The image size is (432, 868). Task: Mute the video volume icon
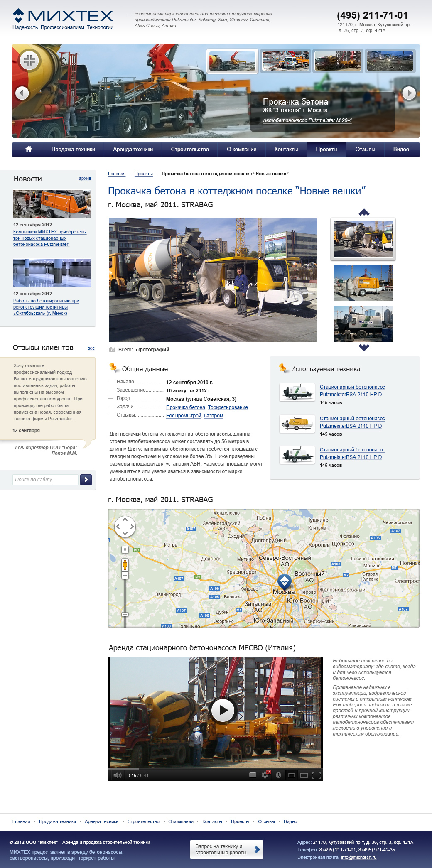[x=118, y=775]
